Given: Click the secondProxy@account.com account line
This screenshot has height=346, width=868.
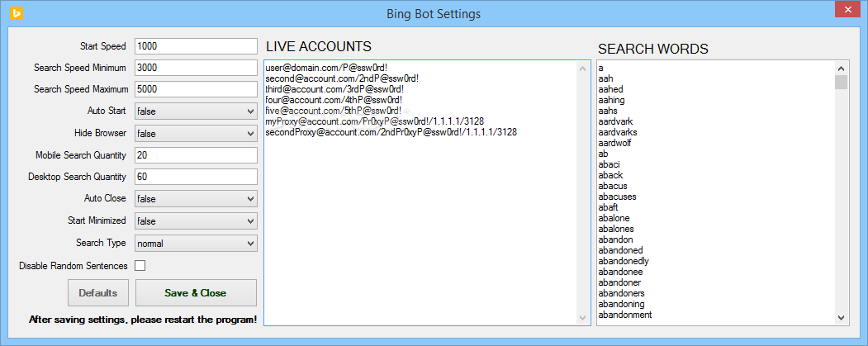Looking at the screenshot, I should [391, 132].
